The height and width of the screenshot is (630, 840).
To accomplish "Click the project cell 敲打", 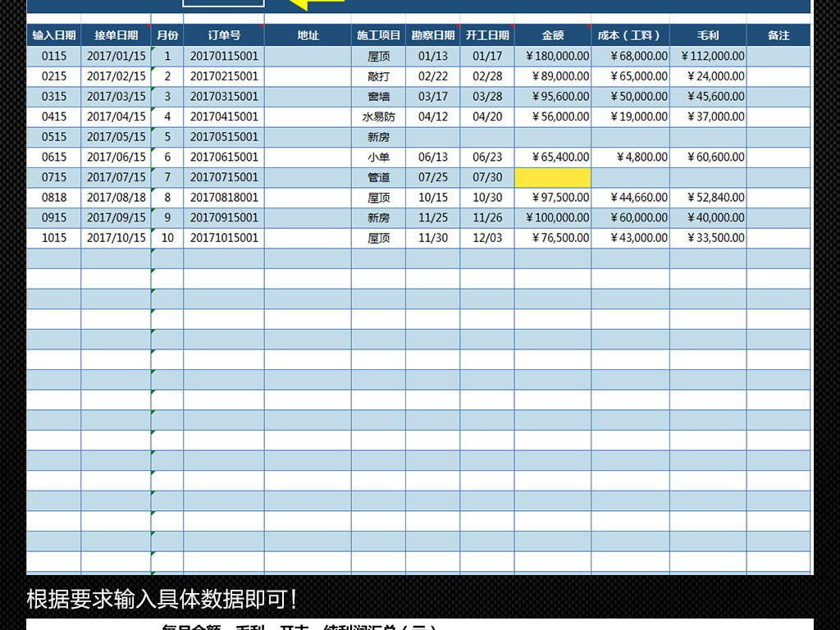I will [378, 76].
